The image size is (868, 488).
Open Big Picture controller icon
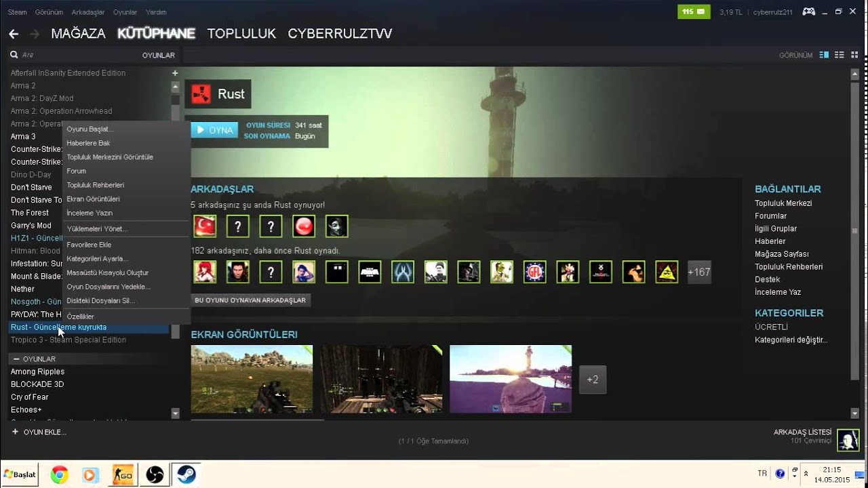click(808, 12)
